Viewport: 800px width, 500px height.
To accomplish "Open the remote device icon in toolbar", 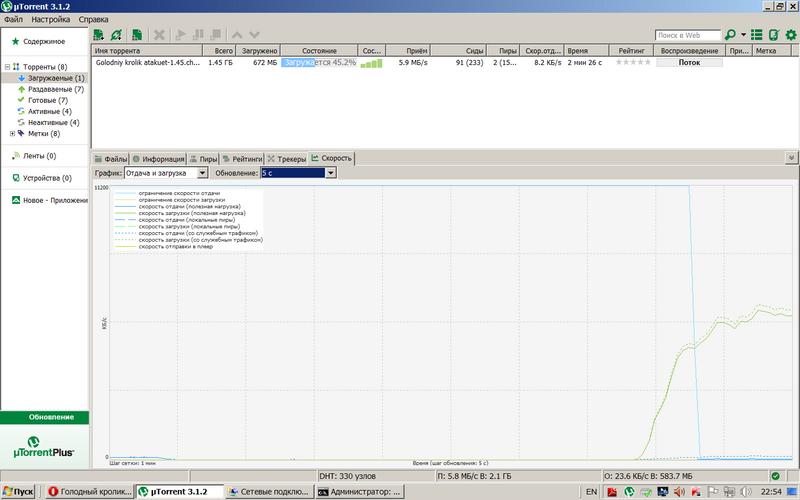I will (773, 35).
